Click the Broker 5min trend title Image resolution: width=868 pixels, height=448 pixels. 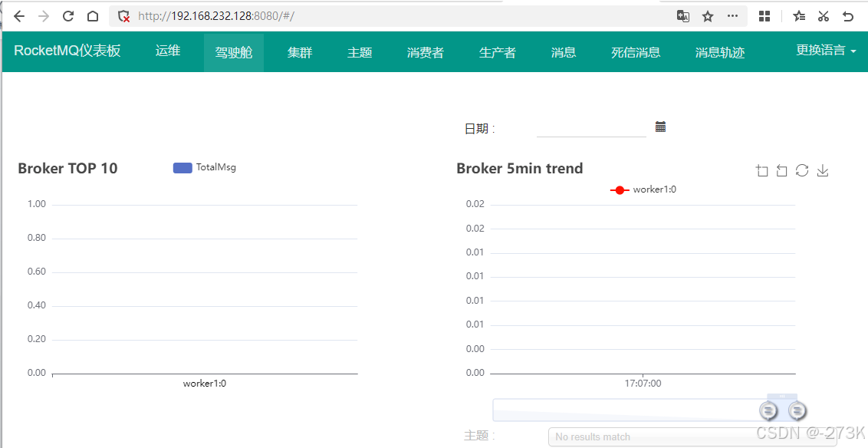pos(520,168)
